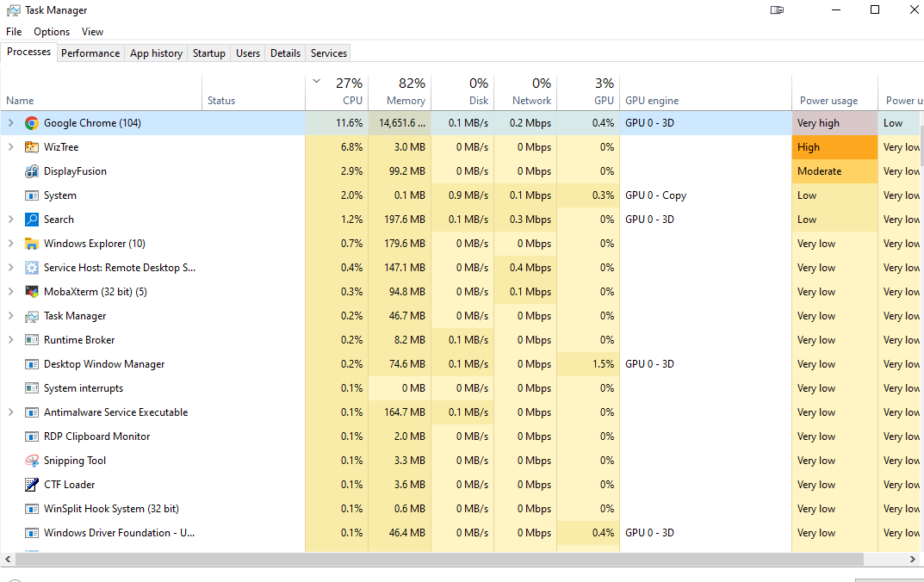Click the CTF Loader pen icon
This screenshot has height=582, width=924.
(32, 485)
